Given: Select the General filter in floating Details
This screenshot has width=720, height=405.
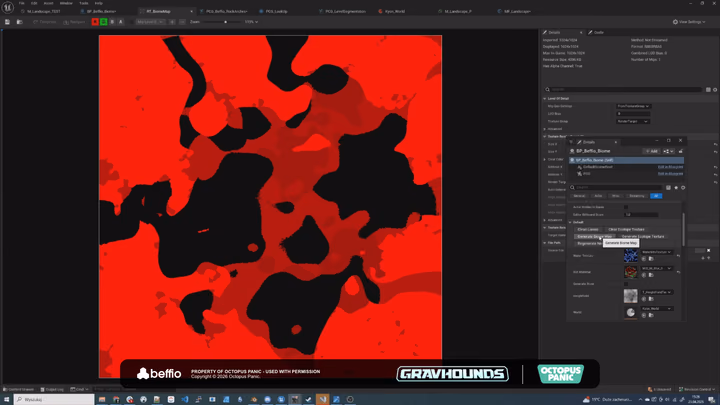Looking at the screenshot, I should tap(579, 196).
